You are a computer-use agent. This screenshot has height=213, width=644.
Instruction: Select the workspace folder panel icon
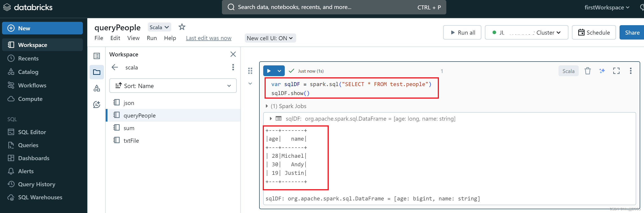click(x=97, y=72)
